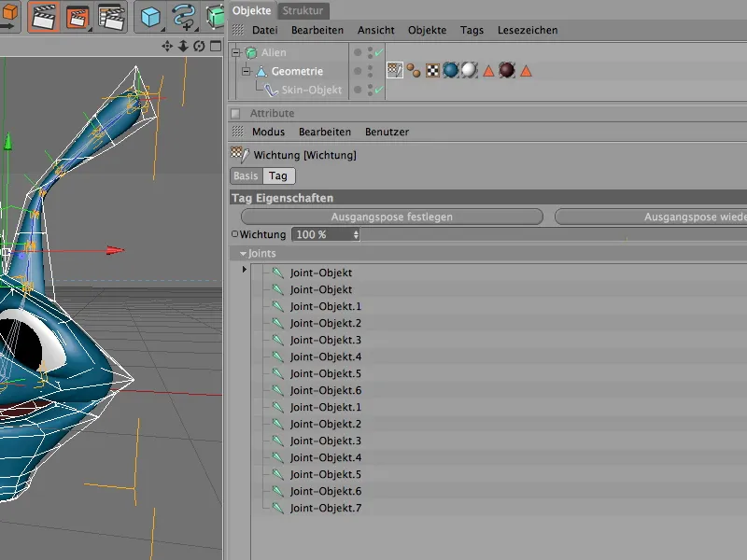Collapse the Alien hierarchy node

pyautogui.click(x=236, y=52)
